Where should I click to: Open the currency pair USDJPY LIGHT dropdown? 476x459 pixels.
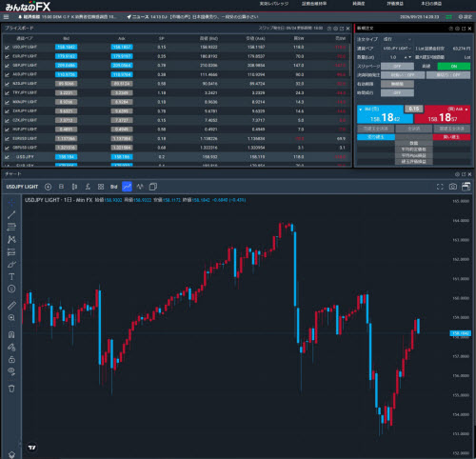point(397,49)
